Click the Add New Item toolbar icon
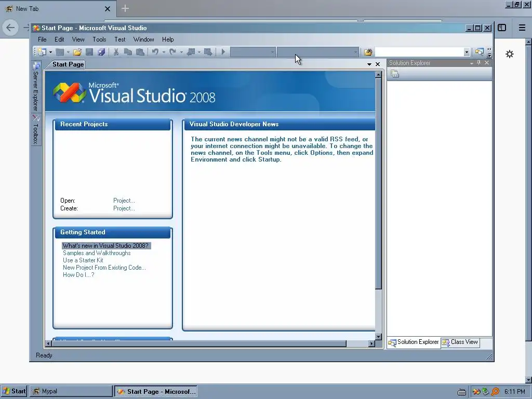The height and width of the screenshot is (399, 532). (x=60, y=52)
